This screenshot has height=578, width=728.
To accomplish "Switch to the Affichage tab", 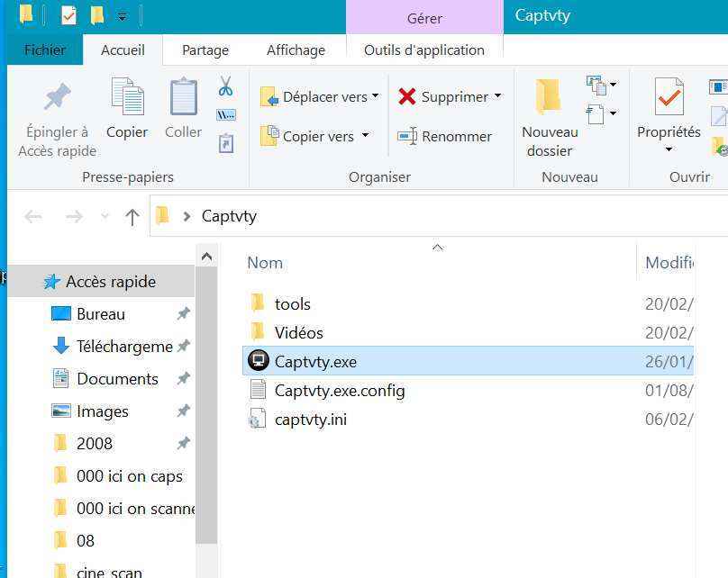I will 296,50.
